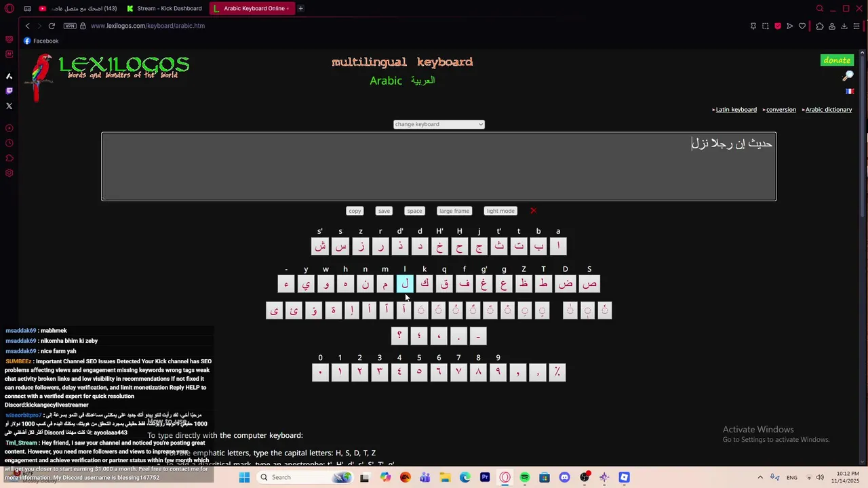868x488 pixels.
Task: Open volume control in system tray
Action: [x=820, y=477]
